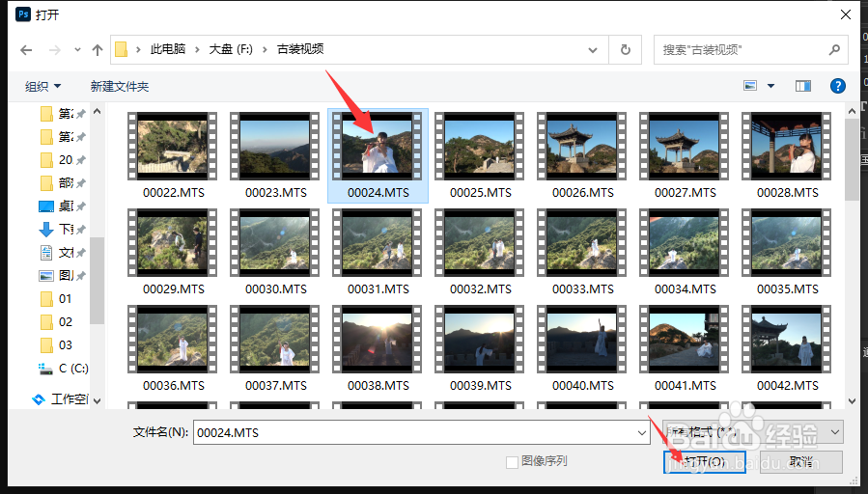
Task: Select video file 00028.MTS
Action: coord(788,156)
